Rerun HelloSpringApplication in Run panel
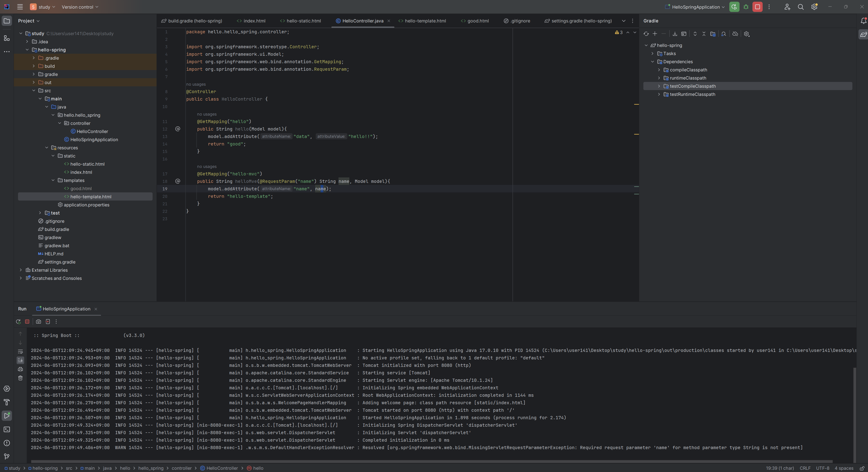Image resolution: width=868 pixels, height=472 pixels. coord(18,322)
